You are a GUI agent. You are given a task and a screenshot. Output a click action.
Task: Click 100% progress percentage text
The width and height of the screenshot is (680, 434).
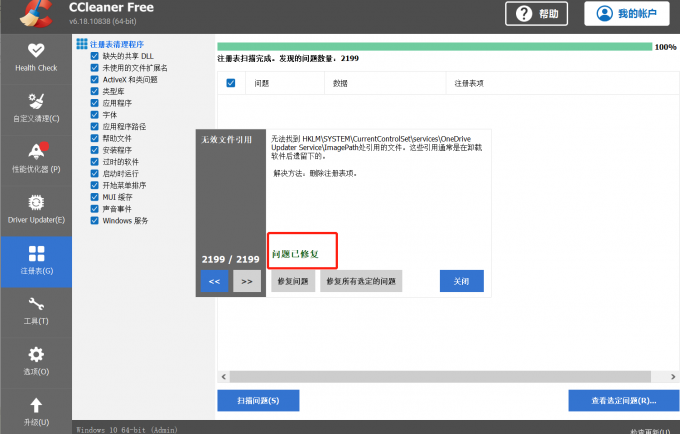pos(666,47)
